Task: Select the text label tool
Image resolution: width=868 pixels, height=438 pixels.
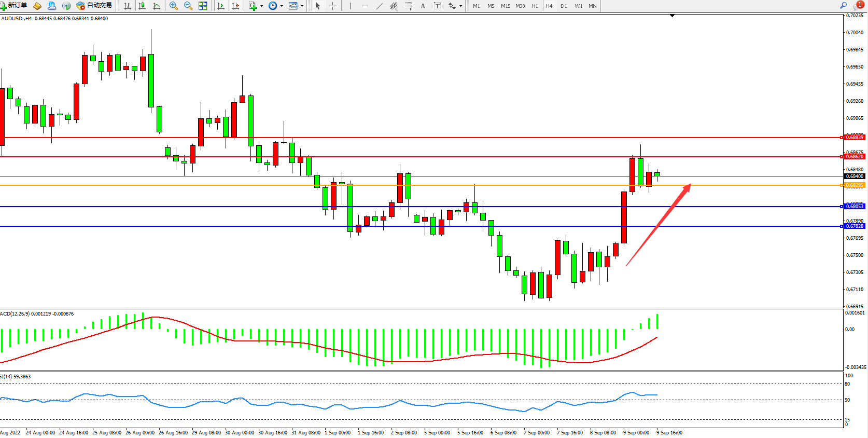Action: pyautogui.click(x=437, y=6)
